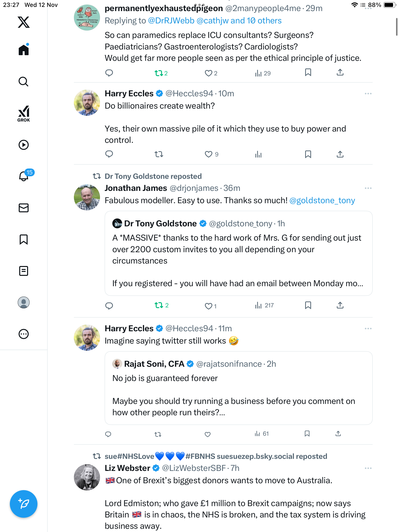Open notifications showing 15 unread
The image size is (399, 532).
click(x=24, y=176)
